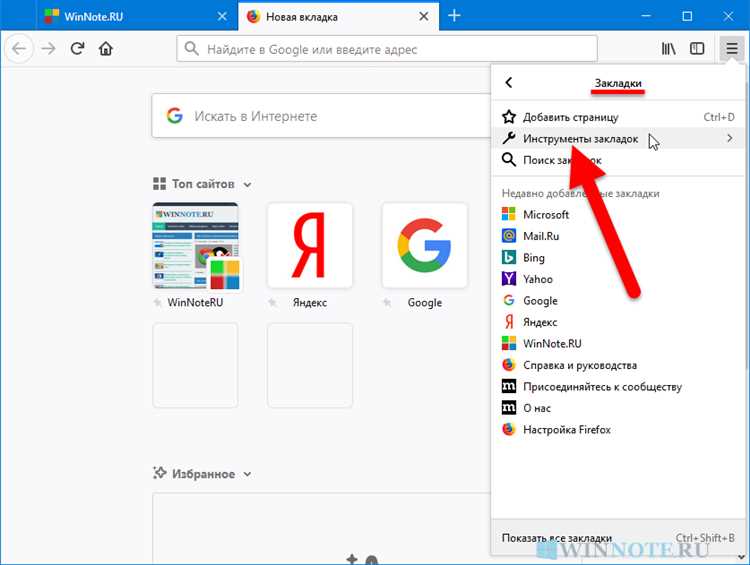Click the Избранное sparkle icon
This screenshot has width=750, height=565.
[x=159, y=473]
